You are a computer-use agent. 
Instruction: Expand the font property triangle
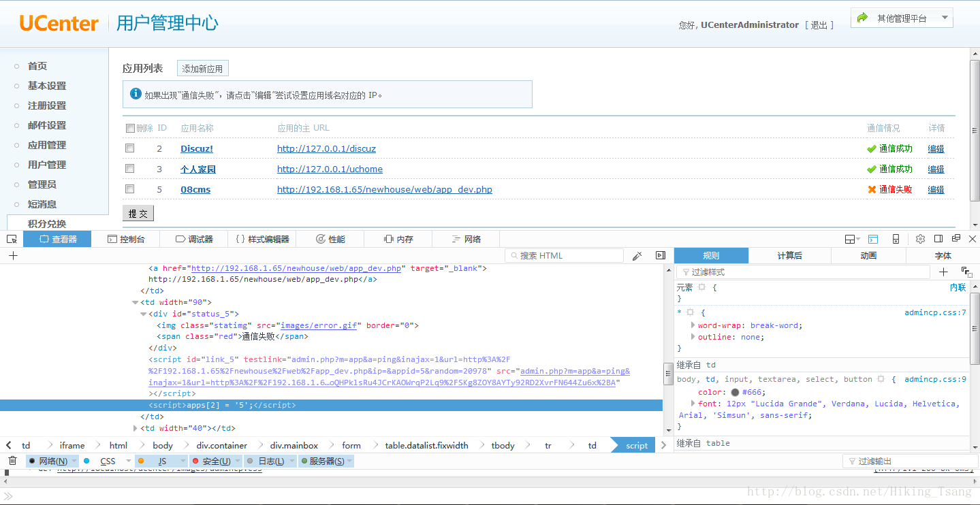[693, 404]
